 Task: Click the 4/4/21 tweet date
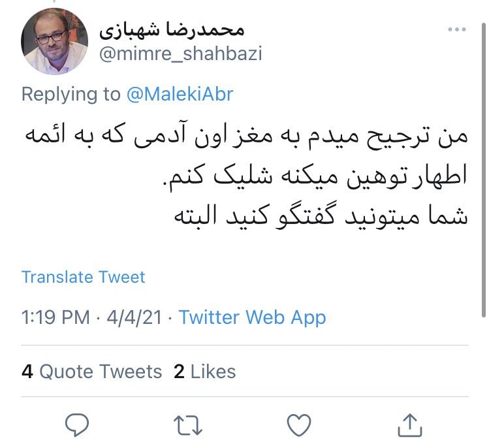point(133,318)
